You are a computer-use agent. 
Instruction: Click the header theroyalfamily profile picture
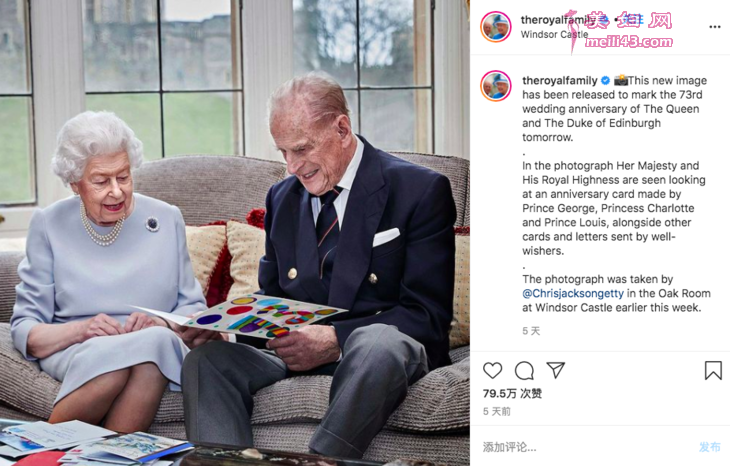tap(496, 27)
